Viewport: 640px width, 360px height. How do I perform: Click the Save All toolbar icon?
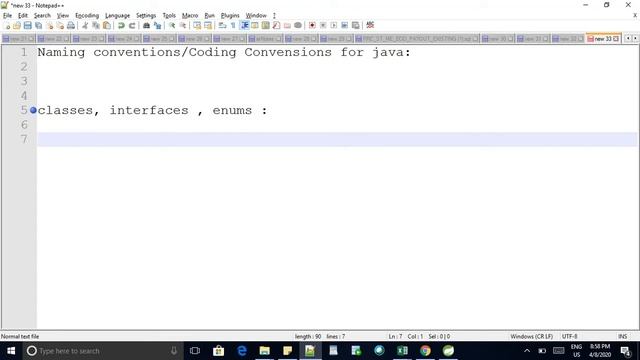pyautogui.click(x=39, y=25)
